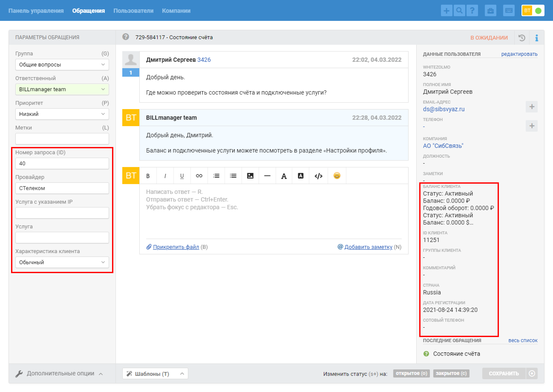Image resolution: width=553 pixels, height=392 pixels.
Task: Open search via magnifier icon
Action: [x=459, y=11]
